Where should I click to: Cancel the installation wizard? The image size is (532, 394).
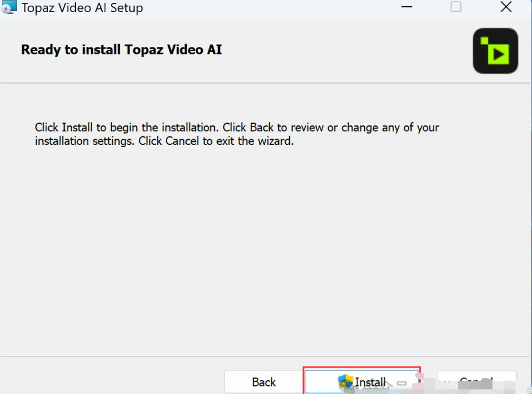(x=476, y=381)
